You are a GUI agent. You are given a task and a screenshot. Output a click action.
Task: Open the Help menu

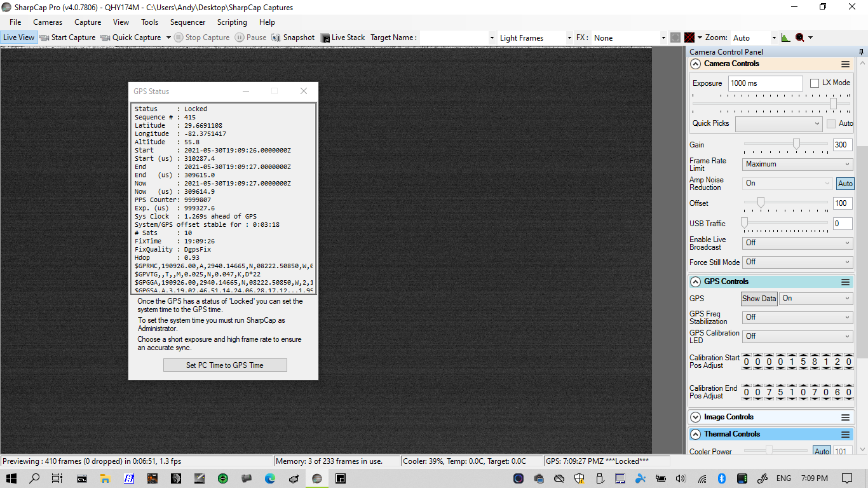[x=267, y=22]
